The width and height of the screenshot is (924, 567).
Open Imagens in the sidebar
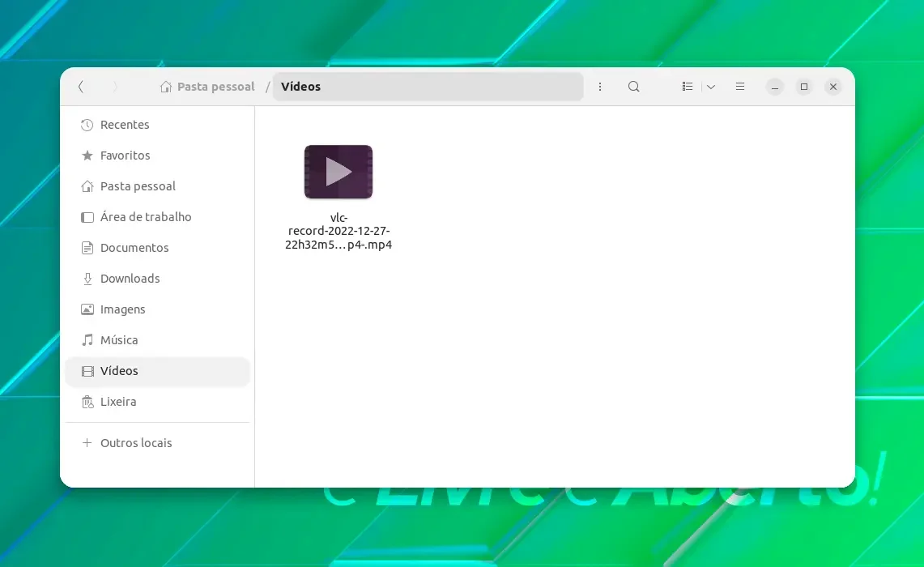(x=157, y=309)
